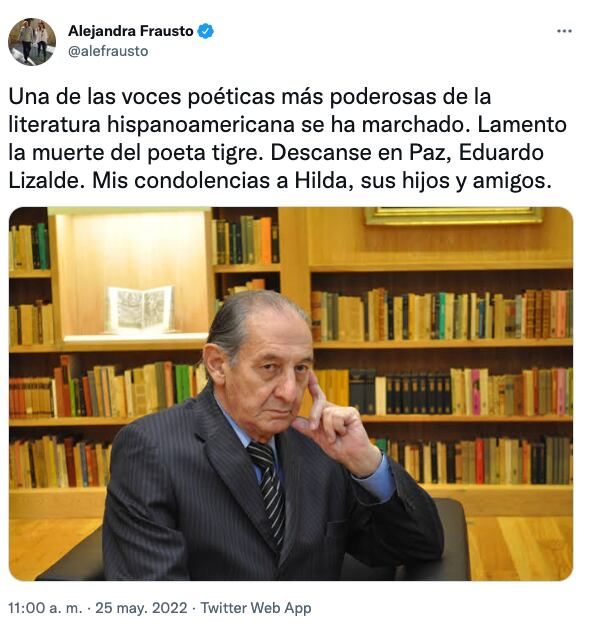Open Alejandra Frausto's round profile avatar
Viewport: 589px width, 628px height.
point(32,41)
